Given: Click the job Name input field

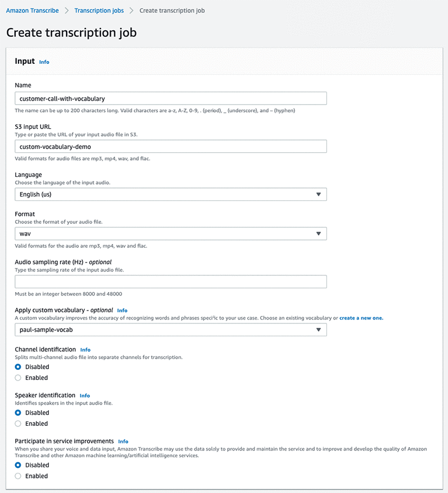Looking at the screenshot, I should click(x=171, y=98).
